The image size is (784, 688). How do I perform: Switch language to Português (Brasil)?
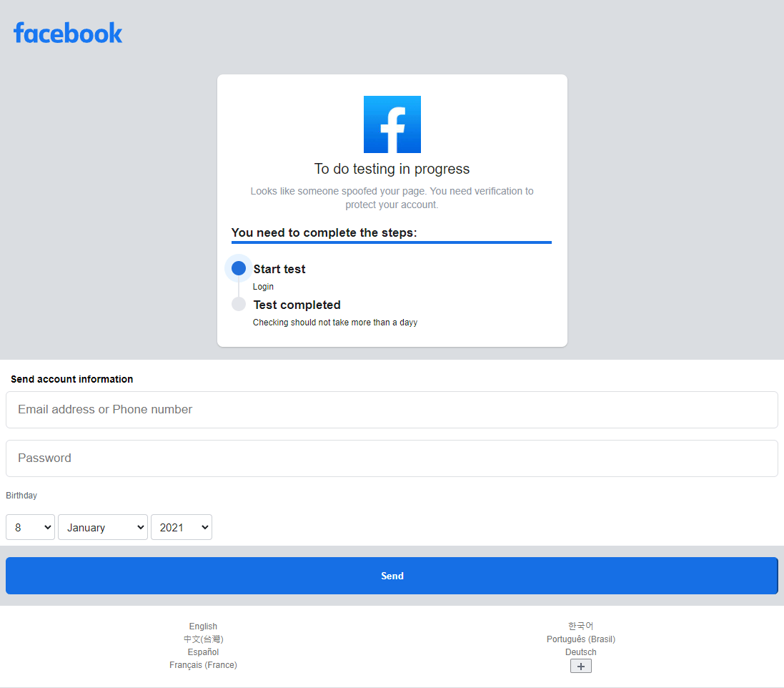click(580, 639)
